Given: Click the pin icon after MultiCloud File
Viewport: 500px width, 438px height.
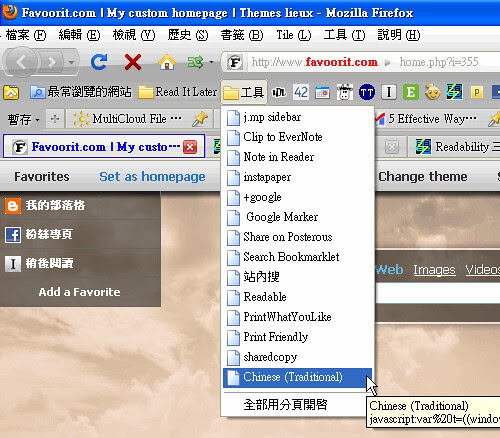Looking at the screenshot, I should tap(200, 119).
